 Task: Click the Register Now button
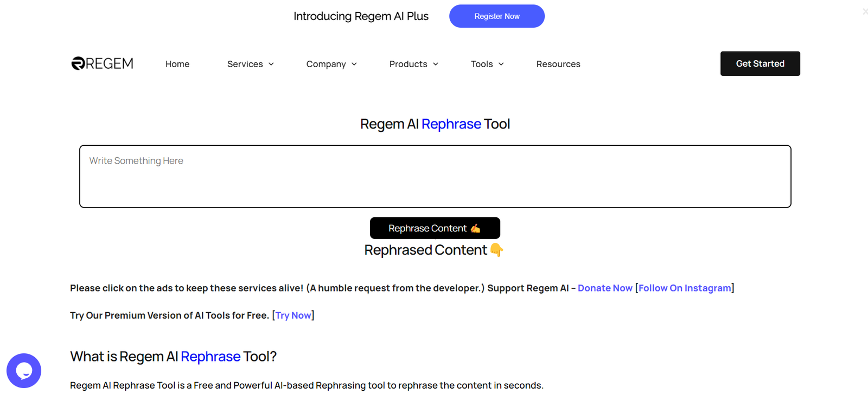496,16
